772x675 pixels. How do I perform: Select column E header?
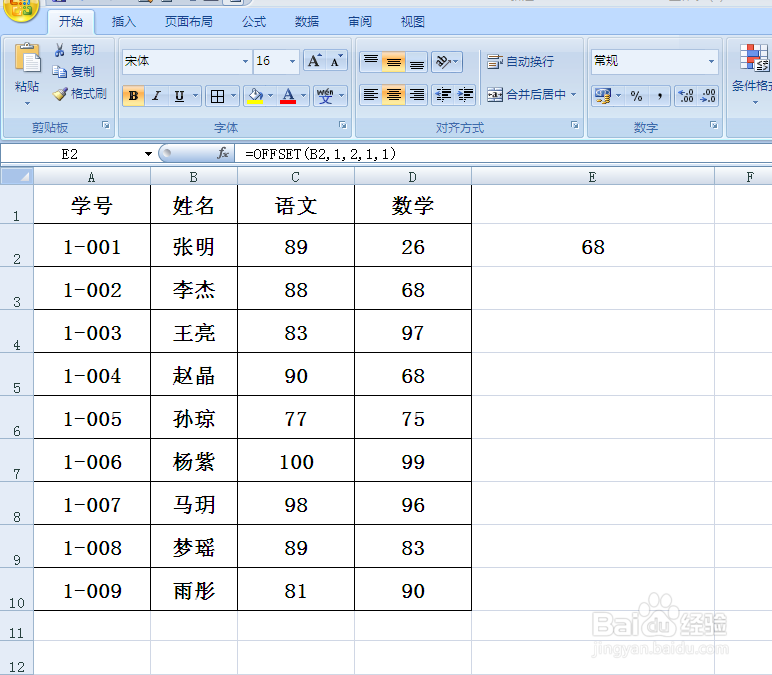(x=592, y=177)
